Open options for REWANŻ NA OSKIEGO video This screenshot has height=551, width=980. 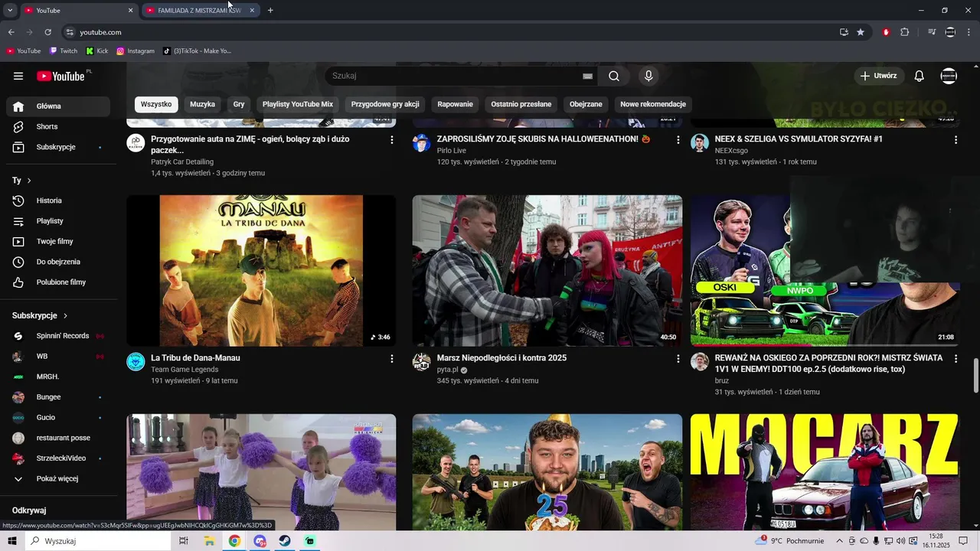point(955,359)
